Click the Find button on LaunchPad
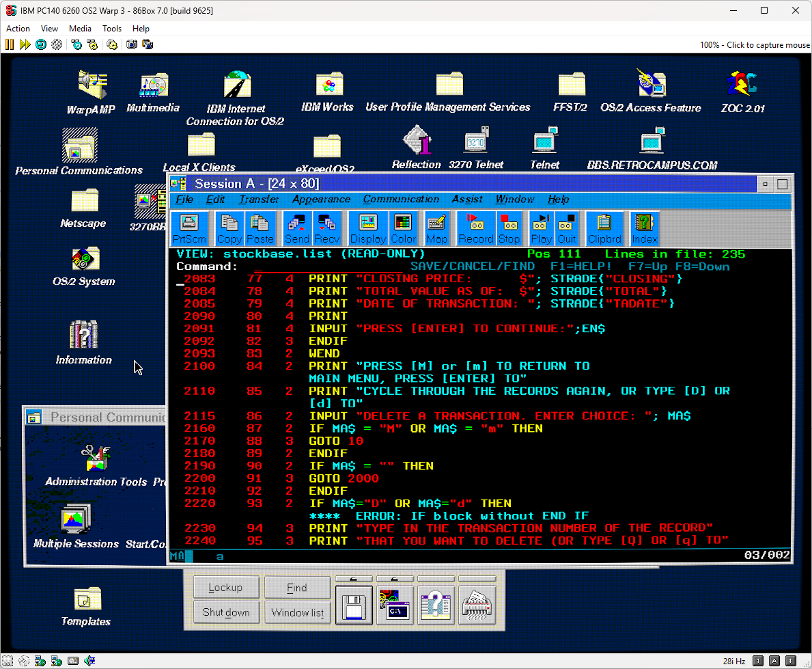The image size is (812, 669). [x=297, y=588]
